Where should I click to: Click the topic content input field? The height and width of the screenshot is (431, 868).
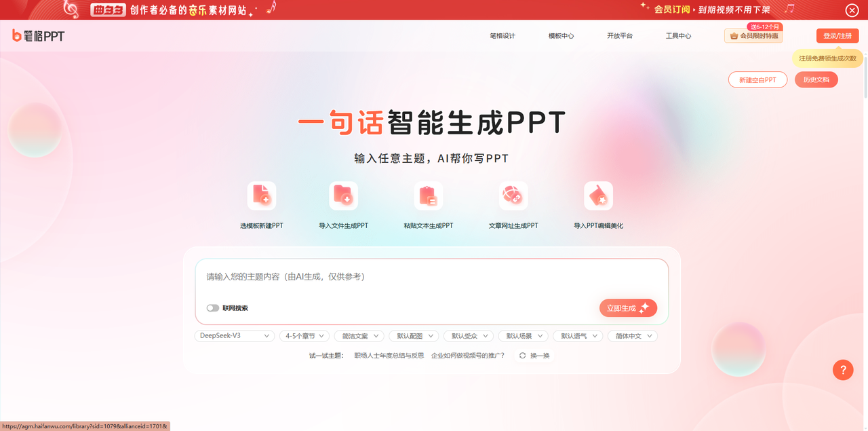(x=432, y=277)
